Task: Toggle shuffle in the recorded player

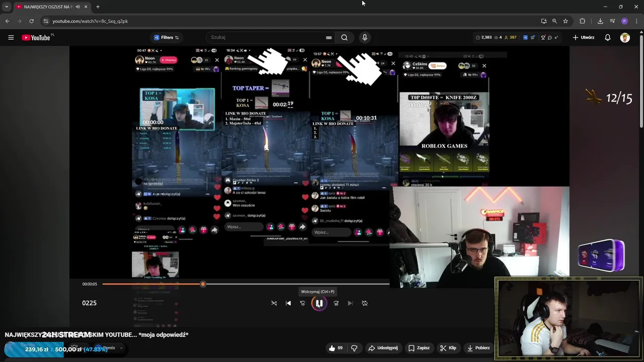Action: (274, 303)
